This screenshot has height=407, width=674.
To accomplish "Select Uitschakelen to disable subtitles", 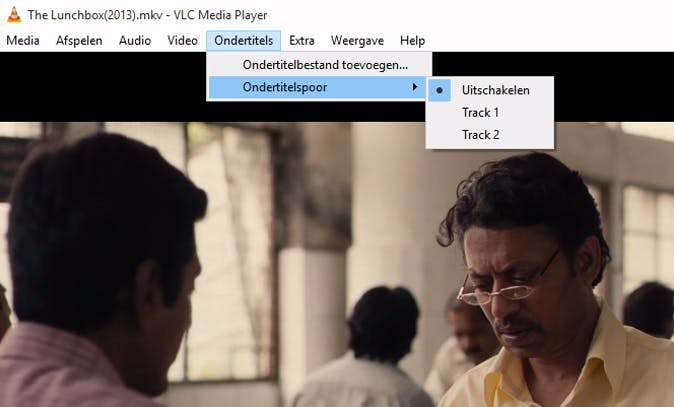I will tap(490, 90).
